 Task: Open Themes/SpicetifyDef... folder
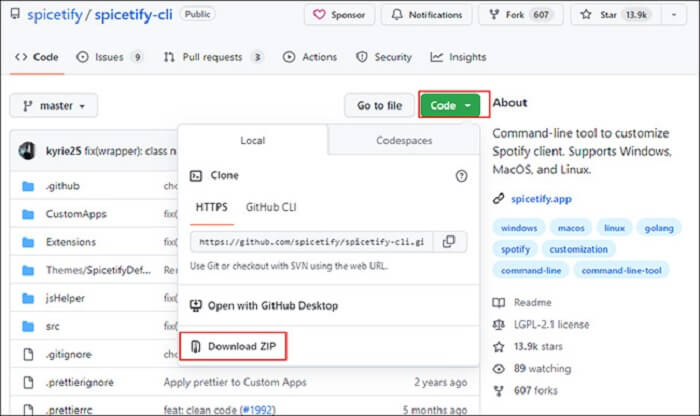[x=98, y=270]
